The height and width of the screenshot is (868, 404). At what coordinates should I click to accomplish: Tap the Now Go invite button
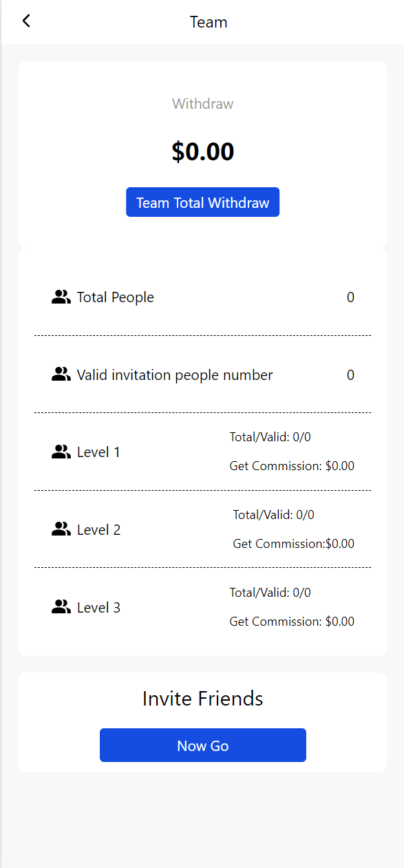[x=203, y=745]
